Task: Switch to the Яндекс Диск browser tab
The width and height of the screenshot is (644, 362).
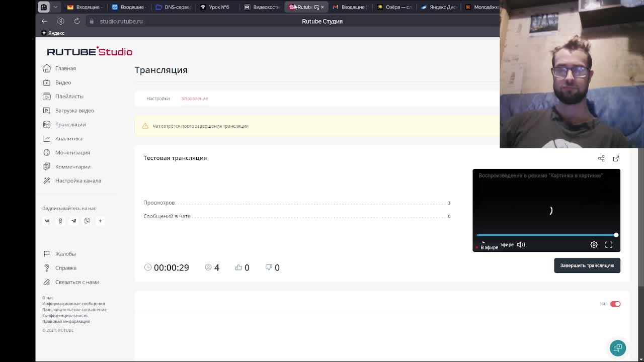Action: (438, 7)
